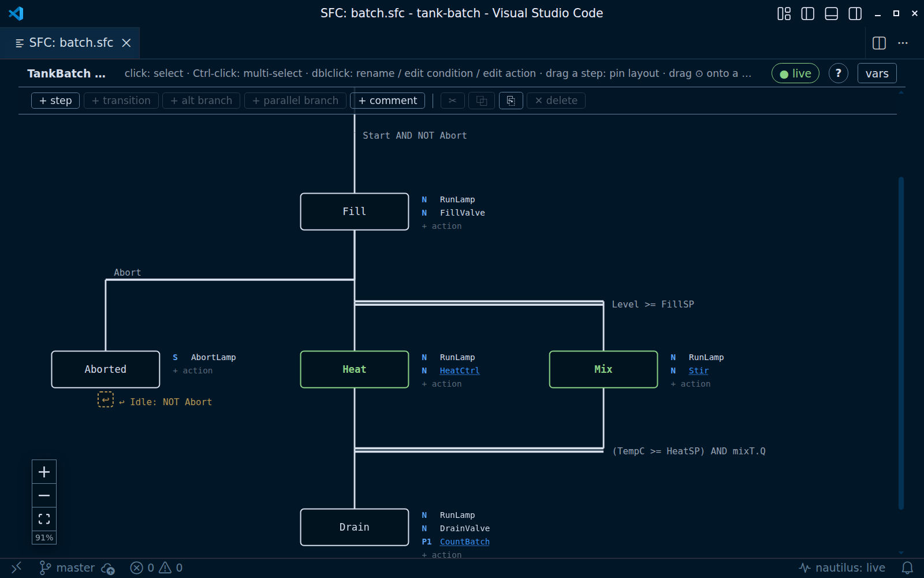Add an action to the Aborted step
Screen dimensions: 924x578
pyautogui.click(x=193, y=370)
